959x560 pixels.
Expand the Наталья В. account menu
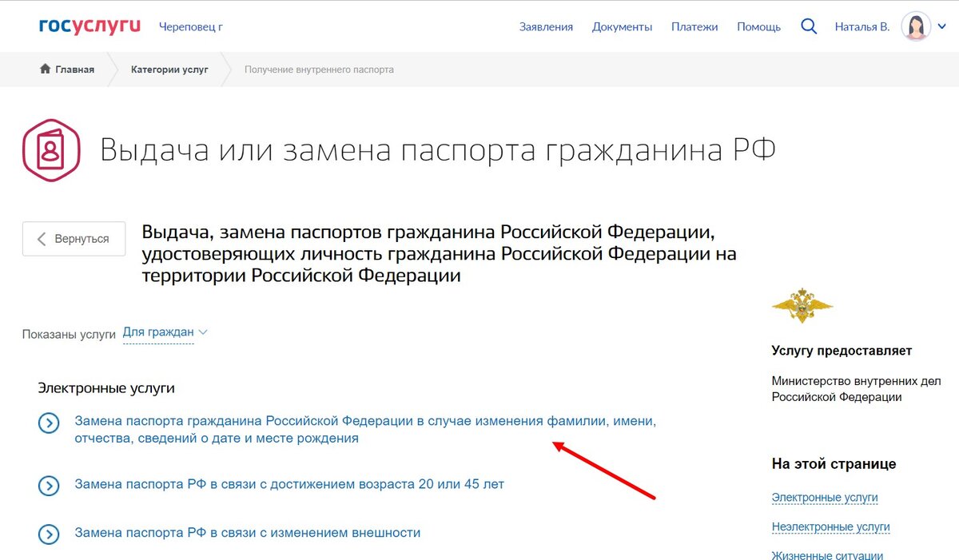pos(941,26)
